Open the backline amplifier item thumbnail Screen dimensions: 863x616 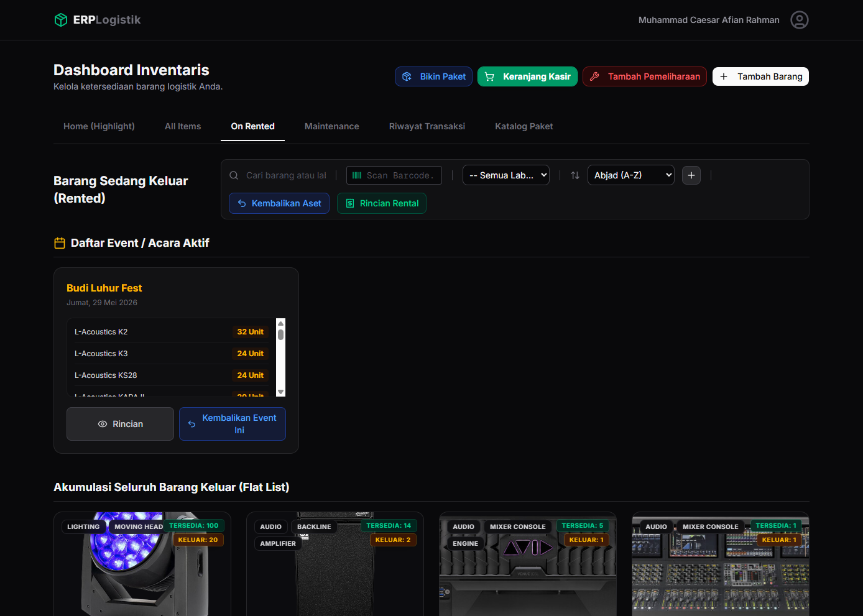tap(335, 564)
